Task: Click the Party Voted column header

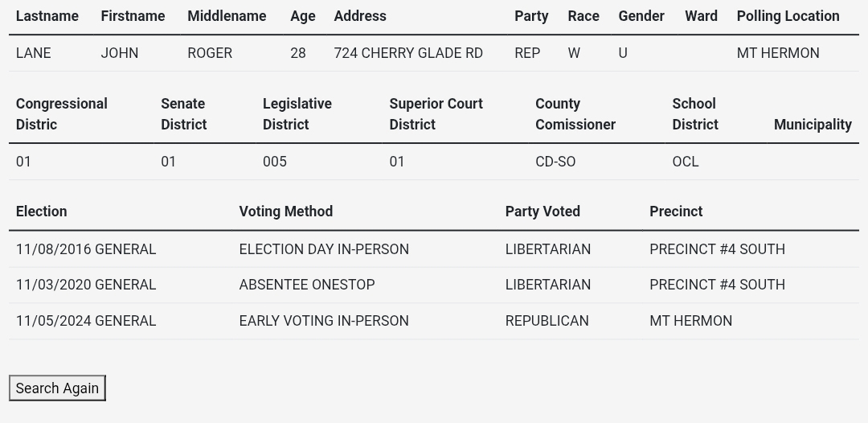Action: [542, 211]
